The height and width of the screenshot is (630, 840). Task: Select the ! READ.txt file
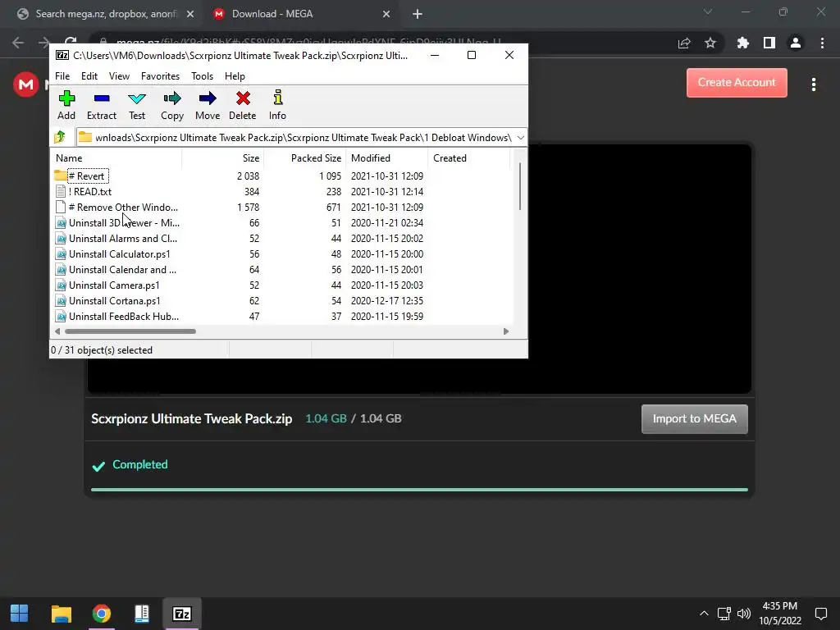pyautogui.click(x=90, y=191)
